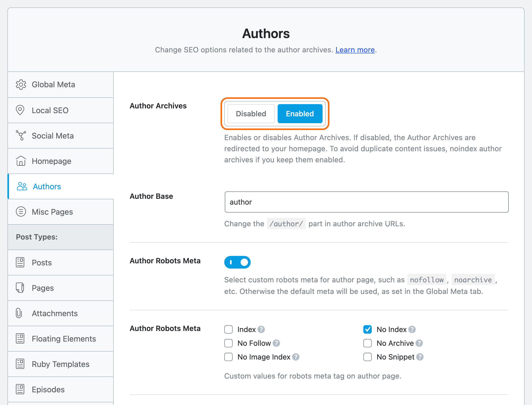Open the Floating Elements tab
Image resolution: width=532 pixels, height=405 pixels.
pyautogui.click(x=61, y=338)
